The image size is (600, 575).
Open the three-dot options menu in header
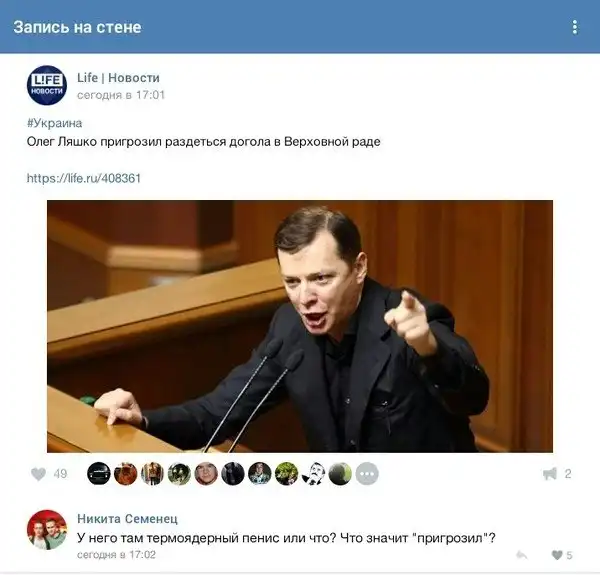[x=575, y=27]
